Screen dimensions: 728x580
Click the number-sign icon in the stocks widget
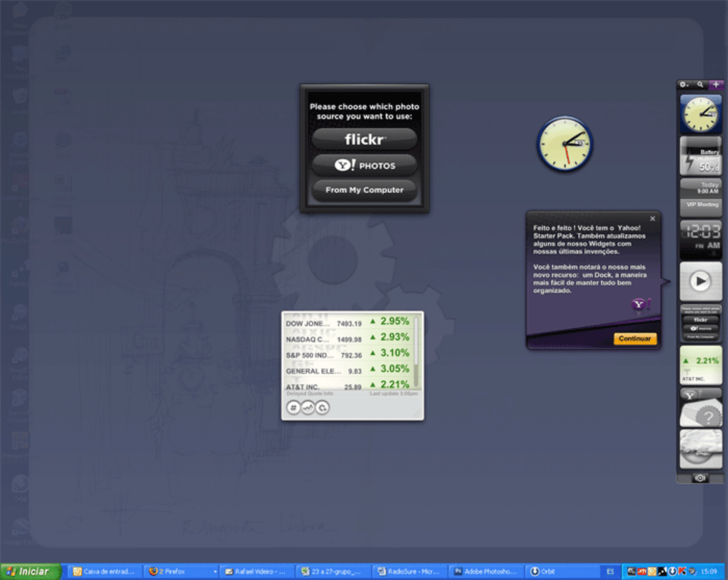click(x=293, y=407)
